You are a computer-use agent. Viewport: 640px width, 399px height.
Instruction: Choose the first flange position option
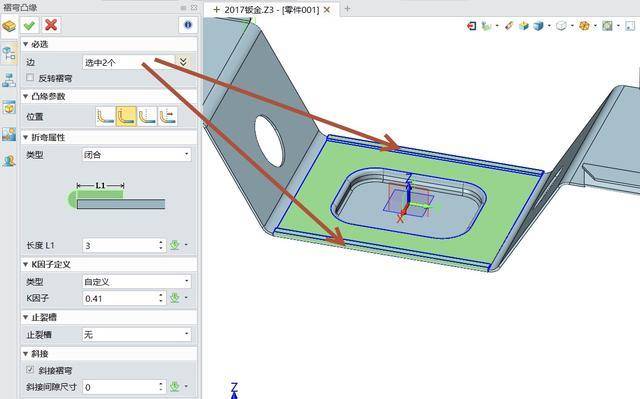105,117
